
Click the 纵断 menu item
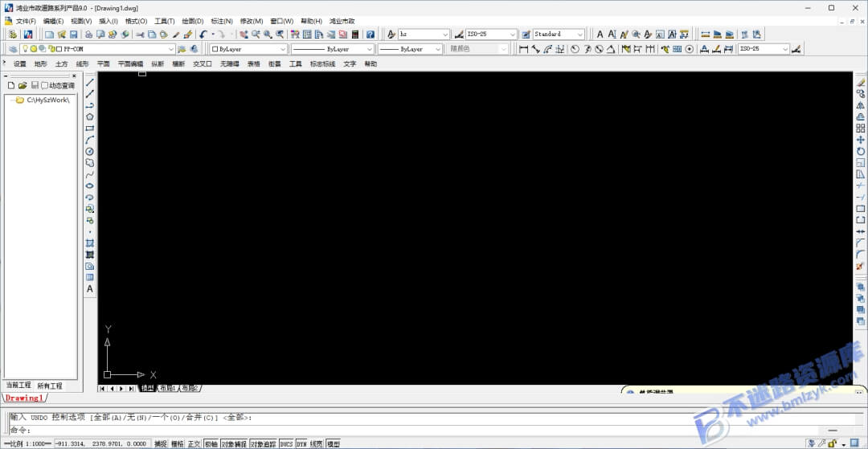coord(158,63)
